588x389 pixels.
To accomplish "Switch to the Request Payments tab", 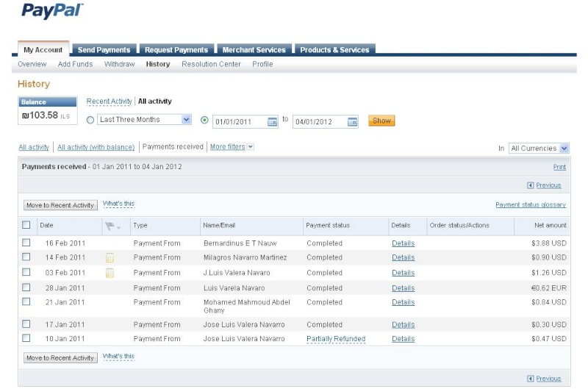I will click(x=176, y=49).
